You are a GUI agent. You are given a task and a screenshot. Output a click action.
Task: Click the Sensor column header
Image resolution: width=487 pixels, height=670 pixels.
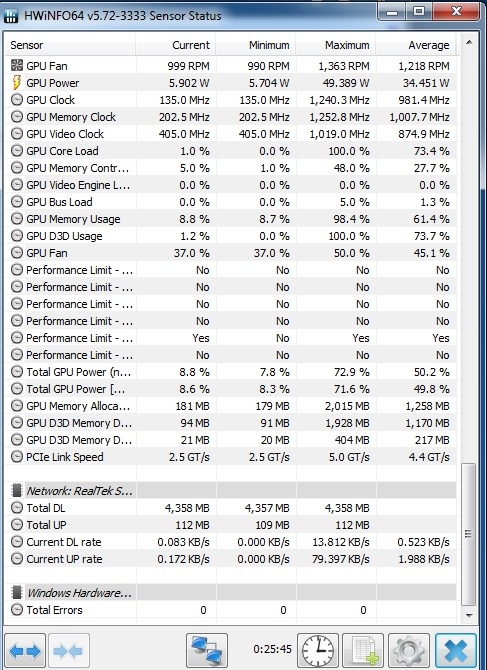[x=70, y=45]
